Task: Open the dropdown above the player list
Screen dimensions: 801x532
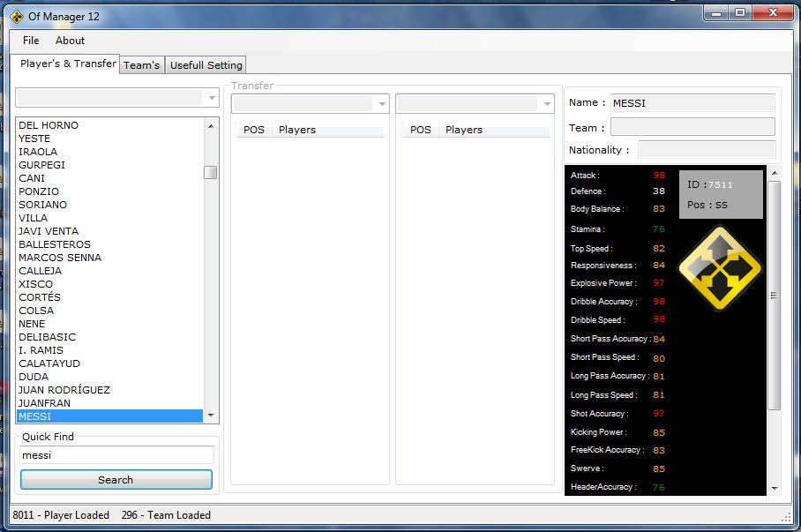Action: pyautogui.click(x=117, y=97)
